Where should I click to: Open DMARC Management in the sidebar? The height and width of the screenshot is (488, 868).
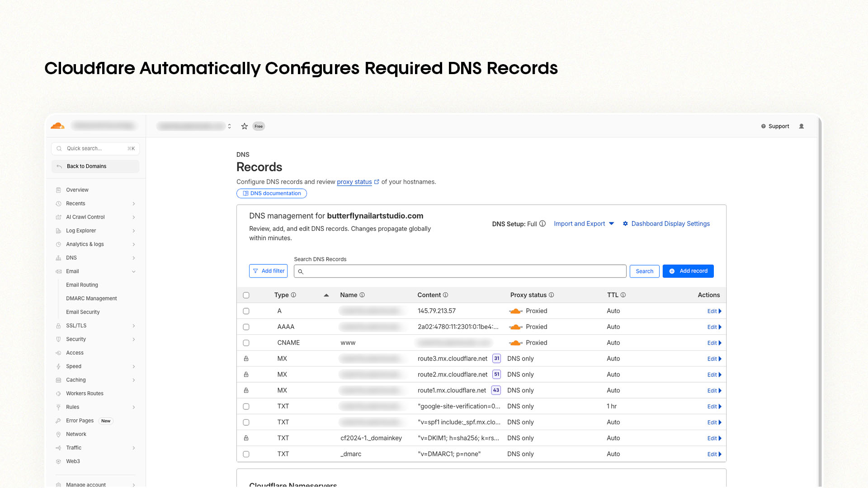point(91,298)
